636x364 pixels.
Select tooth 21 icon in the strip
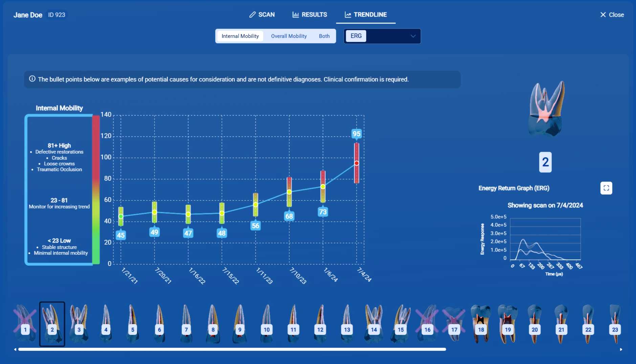coord(561,324)
